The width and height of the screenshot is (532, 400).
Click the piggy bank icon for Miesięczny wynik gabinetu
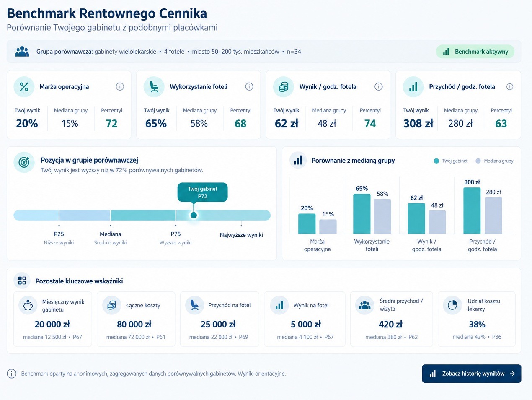(28, 305)
